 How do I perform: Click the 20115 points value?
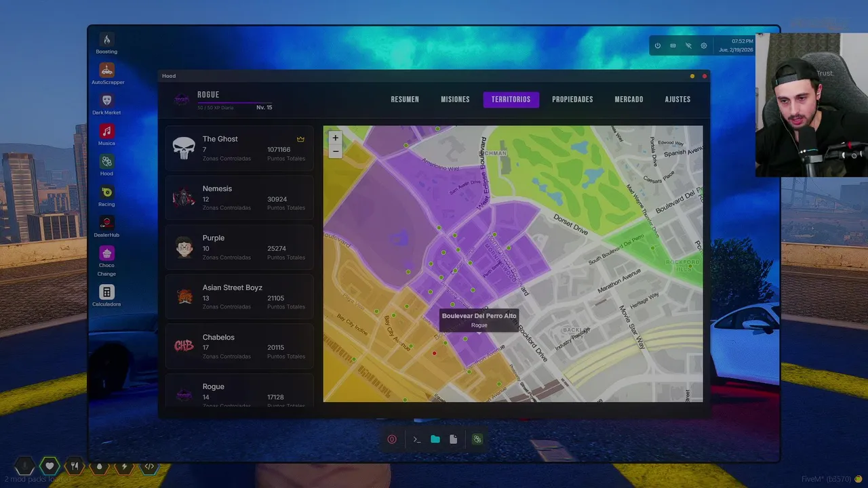tap(276, 348)
